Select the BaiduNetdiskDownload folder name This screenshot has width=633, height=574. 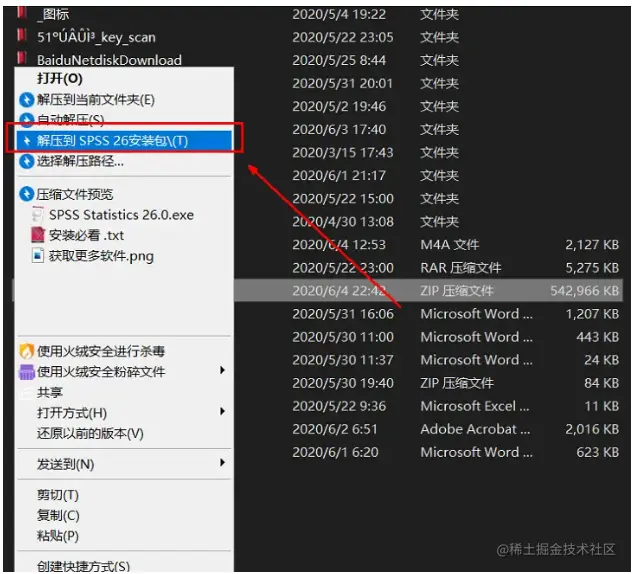tap(109, 60)
